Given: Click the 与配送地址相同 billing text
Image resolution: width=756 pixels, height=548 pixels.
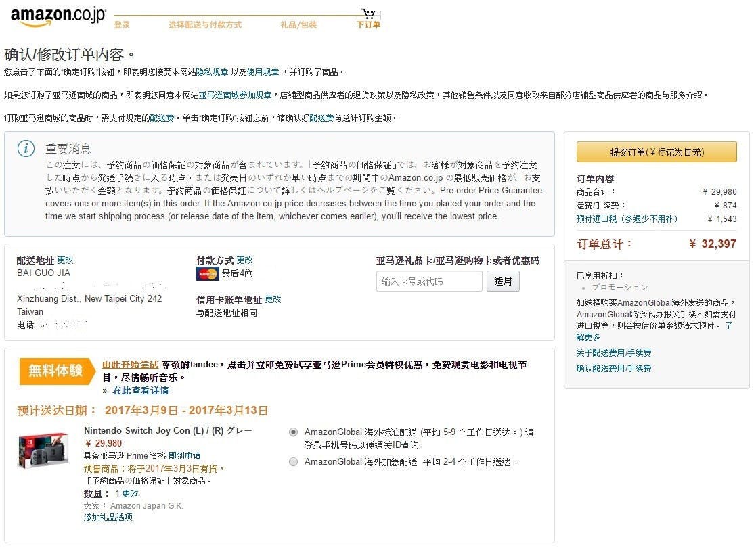Looking at the screenshot, I should (x=227, y=313).
